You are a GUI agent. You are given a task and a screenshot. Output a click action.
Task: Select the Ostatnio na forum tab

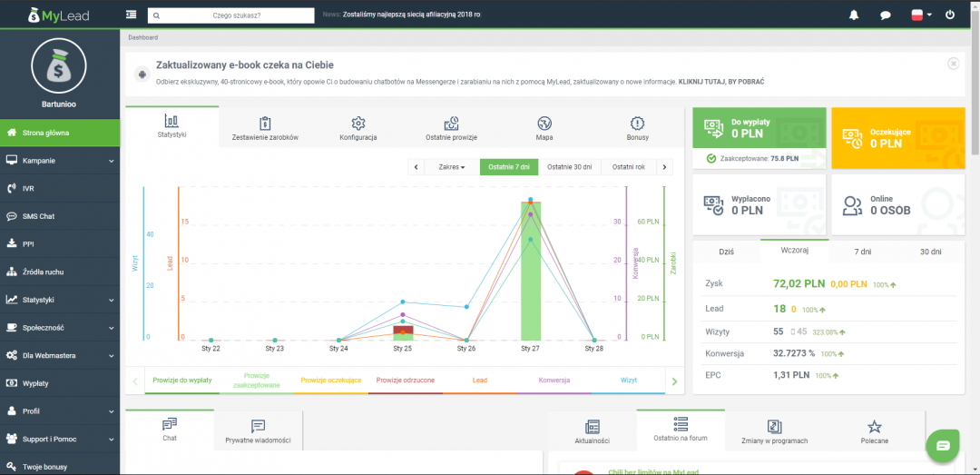point(681,430)
